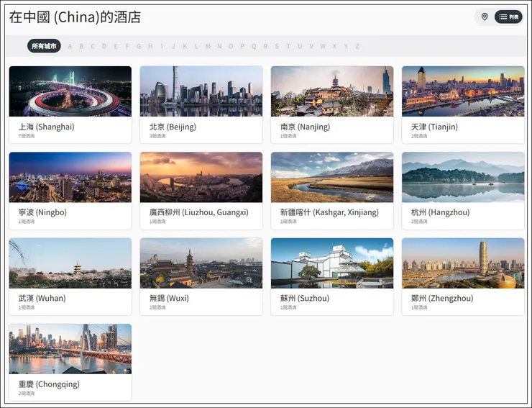Image resolution: width=532 pixels, height=408 pixels.
Task: Open the Beijing skyline thumbnail
Action: 201,91
